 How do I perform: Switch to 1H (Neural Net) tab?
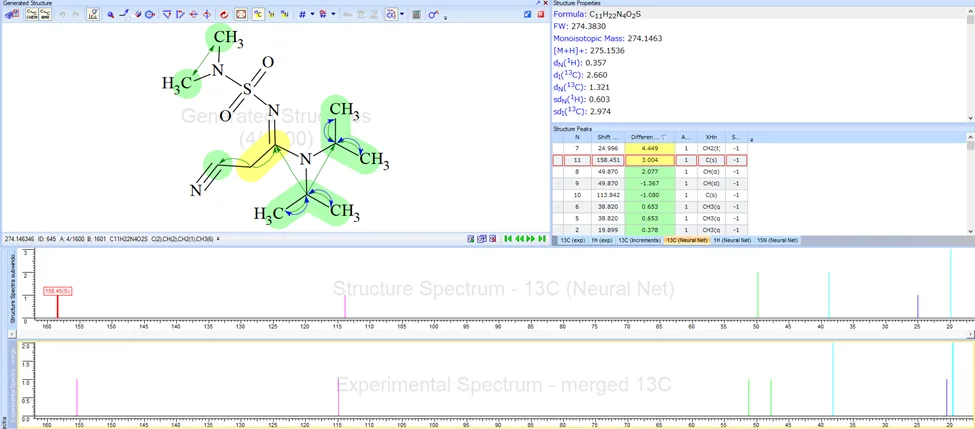tap(732, 239)
